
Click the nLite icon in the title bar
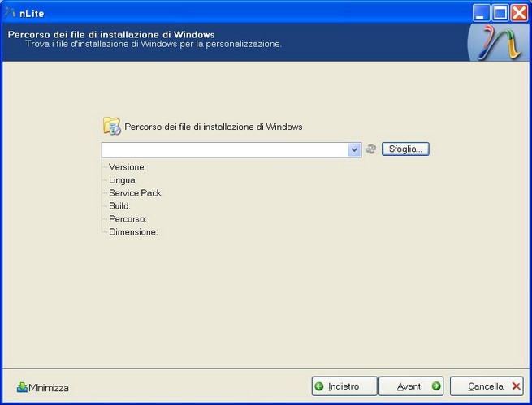11,12
